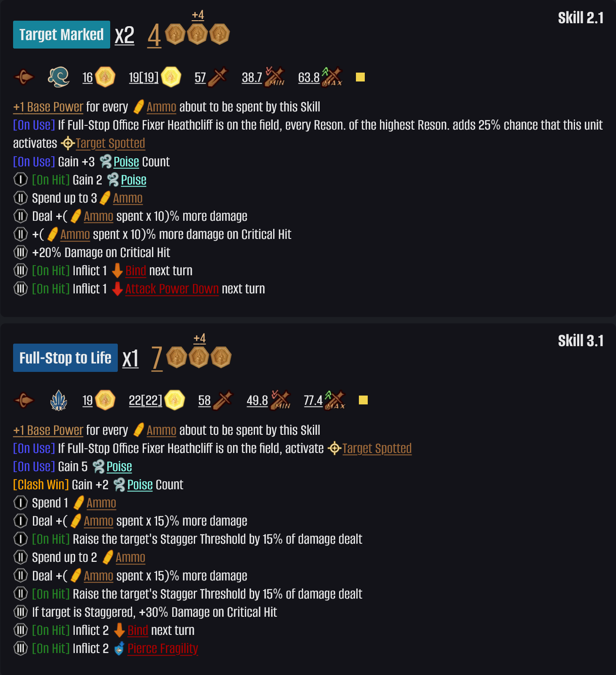Click the damage sword icon next to 57

coord(218,77)
